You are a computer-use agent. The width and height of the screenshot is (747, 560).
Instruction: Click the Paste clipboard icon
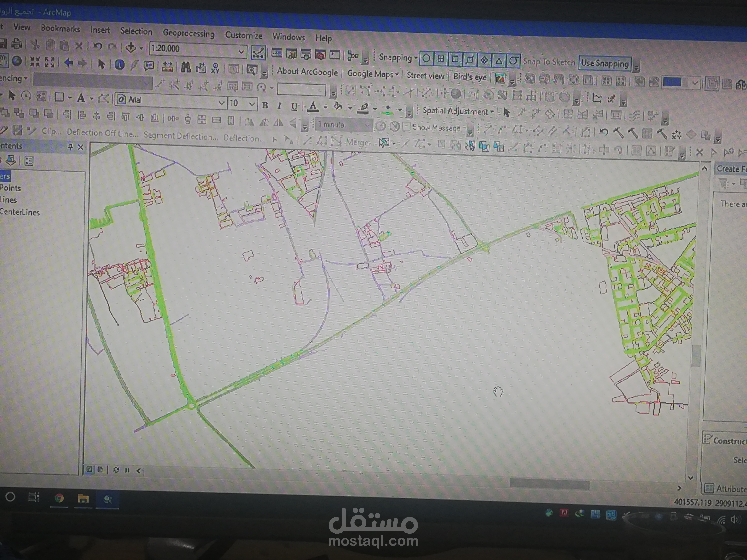point(64,45)
